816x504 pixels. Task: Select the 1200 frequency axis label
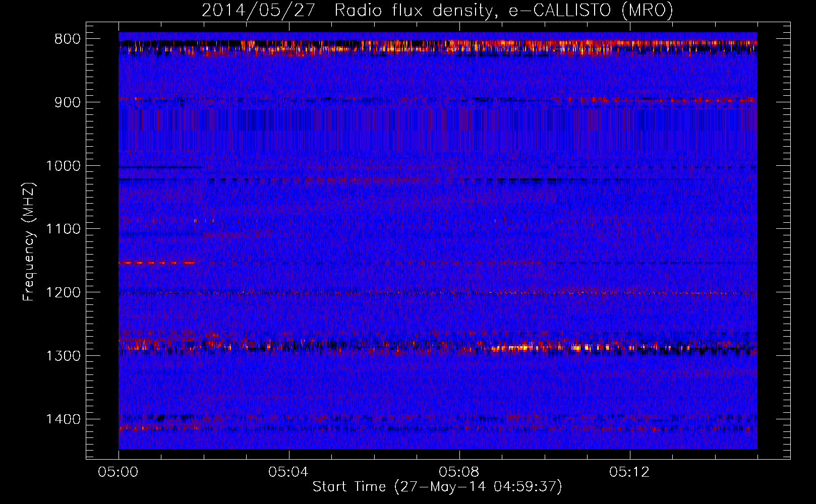click(x=63, y=293)
